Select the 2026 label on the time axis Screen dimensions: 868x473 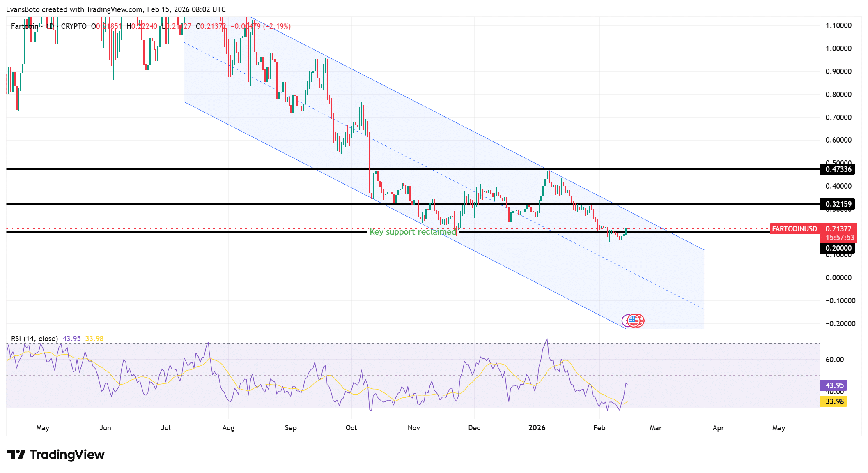tap(538, 427)
